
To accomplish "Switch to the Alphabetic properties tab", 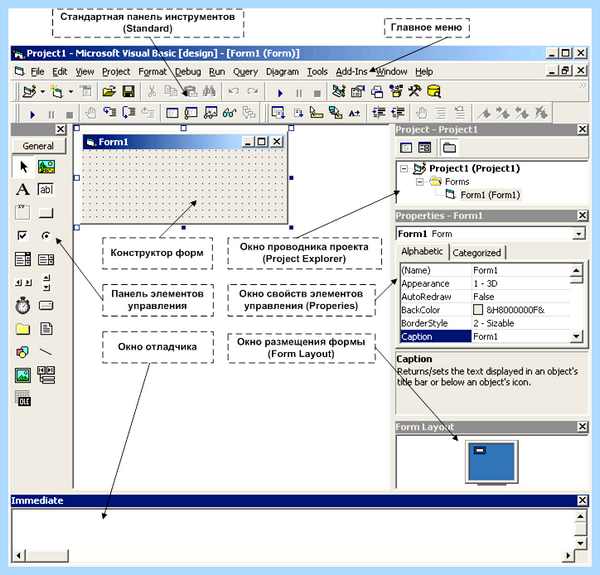I will click(422, 251).
